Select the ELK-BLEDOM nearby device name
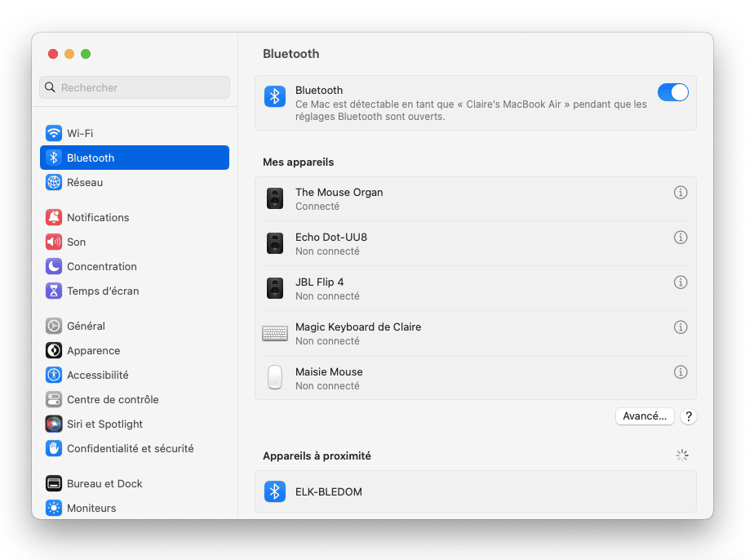745x560 pixels. coord(329,492)
